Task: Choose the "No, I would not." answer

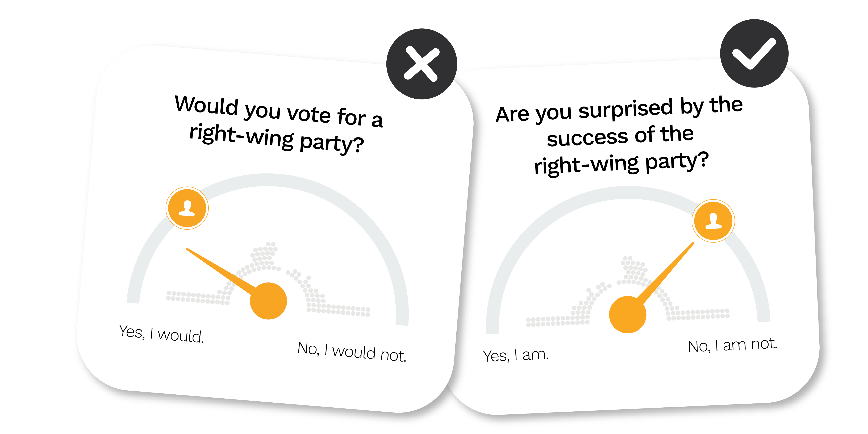Action: click(x=352, y=351)
